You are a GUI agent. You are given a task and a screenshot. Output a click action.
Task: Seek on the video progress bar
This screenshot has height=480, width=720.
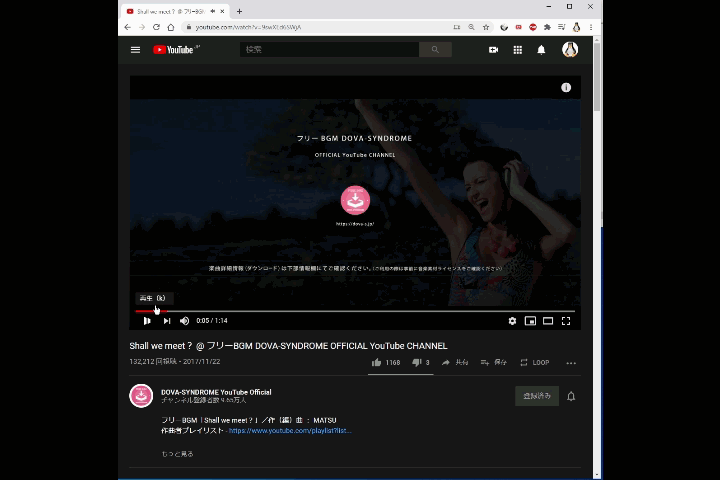click(x=355, y=311)
